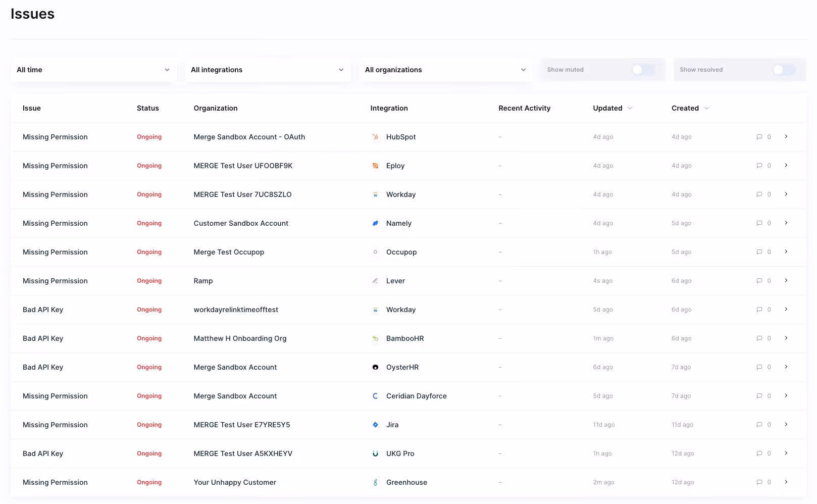Toggle the Show resolved switch

tap(784, 70)
